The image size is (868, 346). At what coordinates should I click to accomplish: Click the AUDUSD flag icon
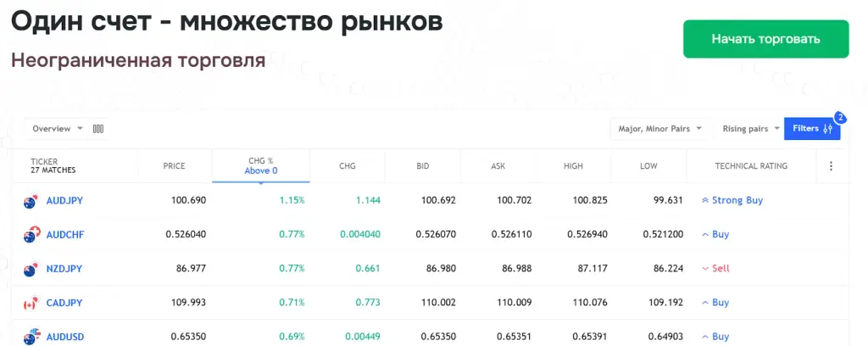click(x=31, y=337)
